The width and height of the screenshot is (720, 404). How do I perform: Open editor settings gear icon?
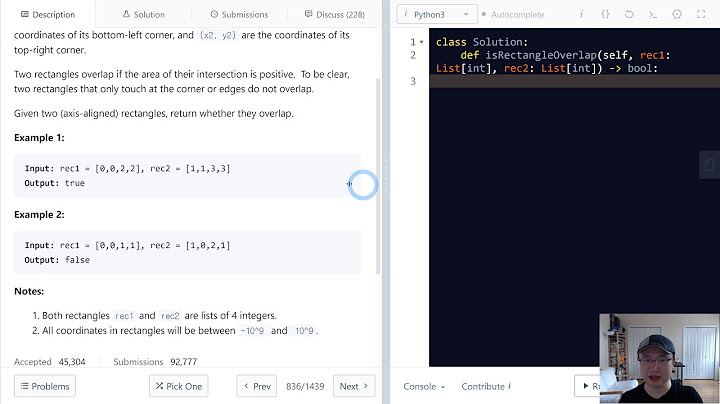pyautogui.click(x=677, y=14)
